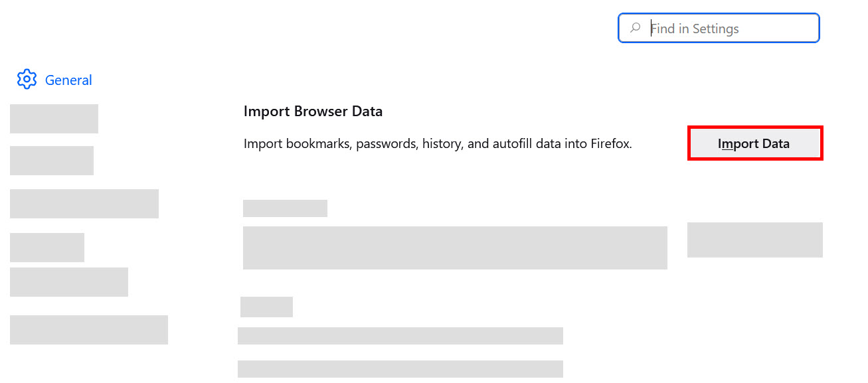This screenshot has height=383, width=868.
Task: Click the search field's blue border area
Action: [719, 13]
